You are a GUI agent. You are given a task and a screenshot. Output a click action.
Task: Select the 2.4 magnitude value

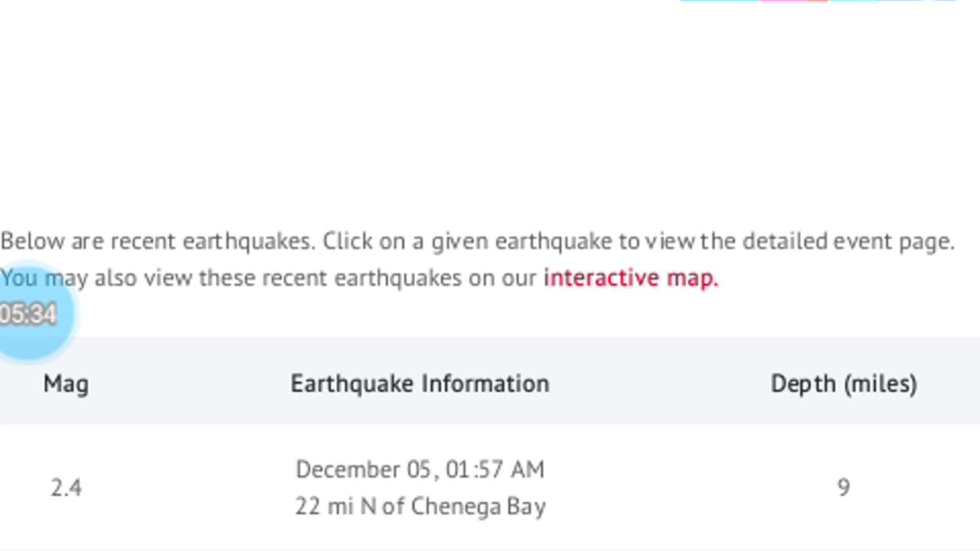pyautogui.click(x=66, y=487)
